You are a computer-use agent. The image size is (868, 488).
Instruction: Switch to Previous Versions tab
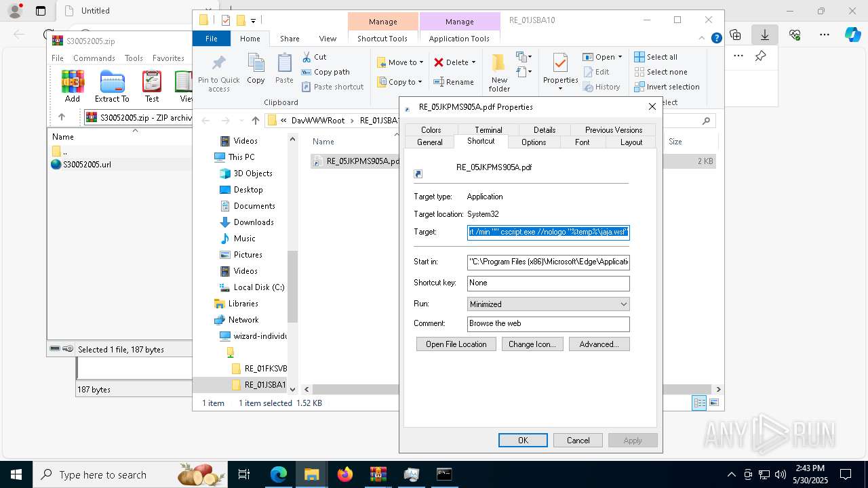coord(614,130)
